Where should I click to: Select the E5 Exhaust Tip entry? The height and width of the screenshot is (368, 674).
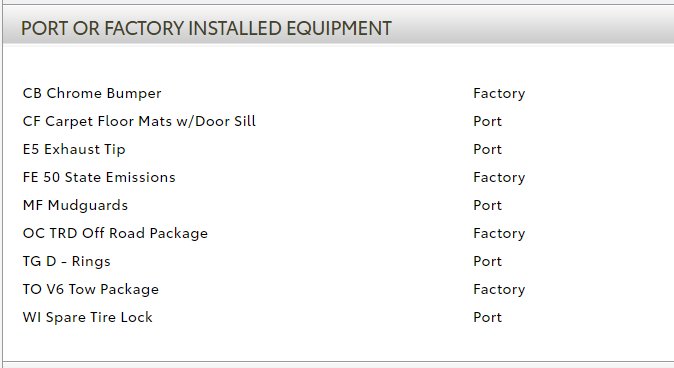coord(74,149)
